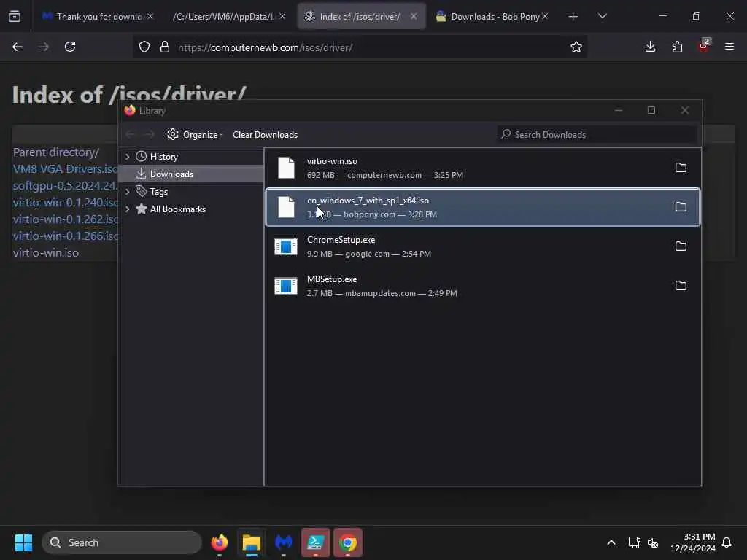
Task: Expand the Tags tree item
Action: pos(127,192)
